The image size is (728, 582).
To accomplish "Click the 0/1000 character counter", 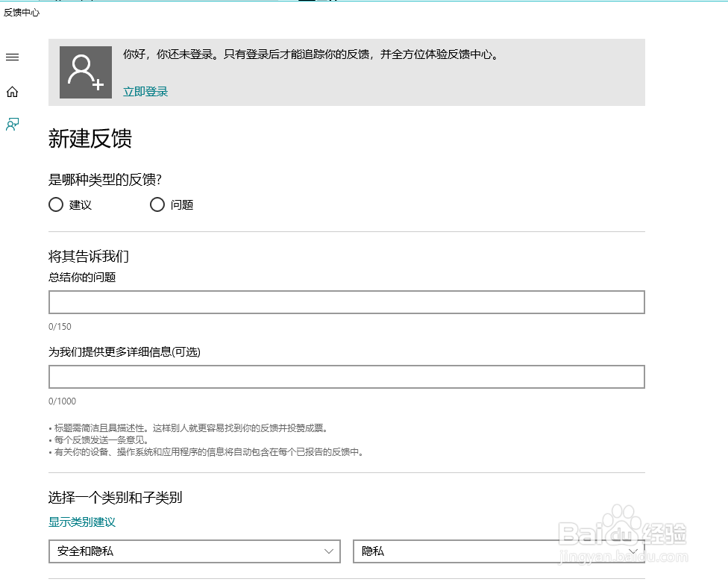I will (x=62, y=401).
